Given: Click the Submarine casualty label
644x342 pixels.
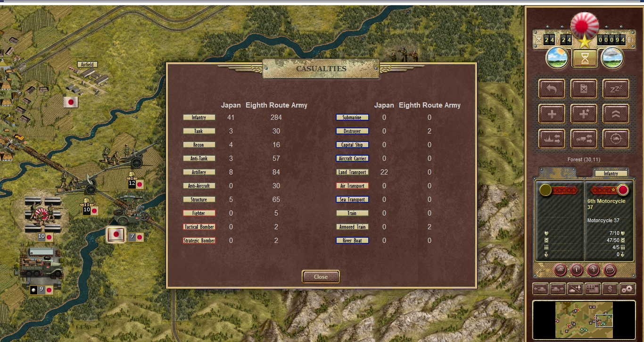Looking at the screenshot, I should tap(352, 117).
